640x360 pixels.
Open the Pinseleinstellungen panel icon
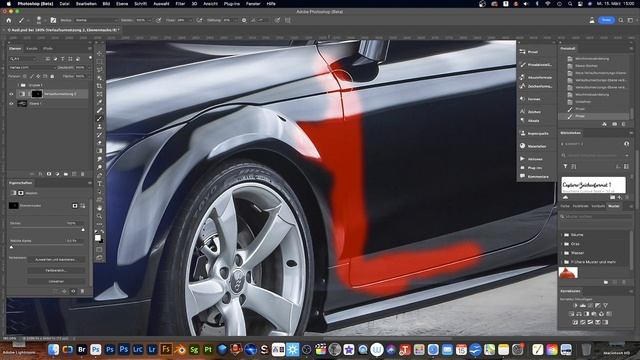point(523,64)
